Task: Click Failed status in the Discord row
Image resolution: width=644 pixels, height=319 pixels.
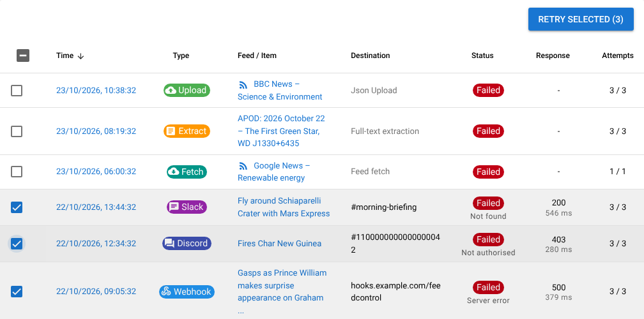Action: click(x=488, y=239)
